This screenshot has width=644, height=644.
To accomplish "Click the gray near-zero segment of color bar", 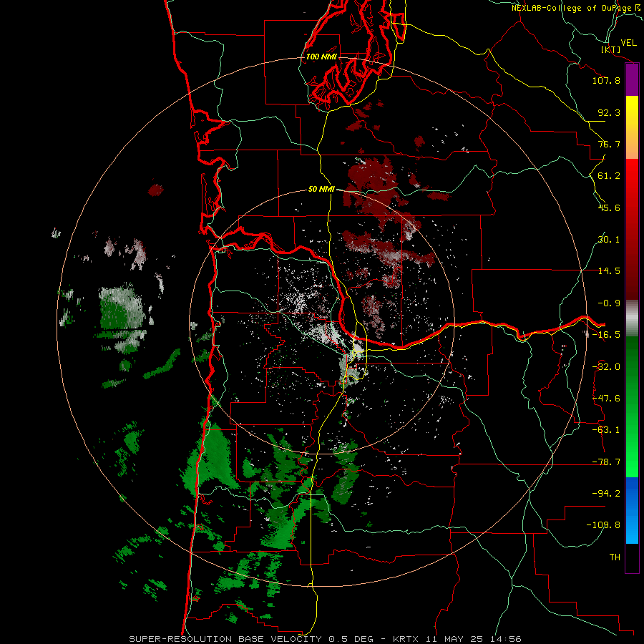I will point(632,318).
